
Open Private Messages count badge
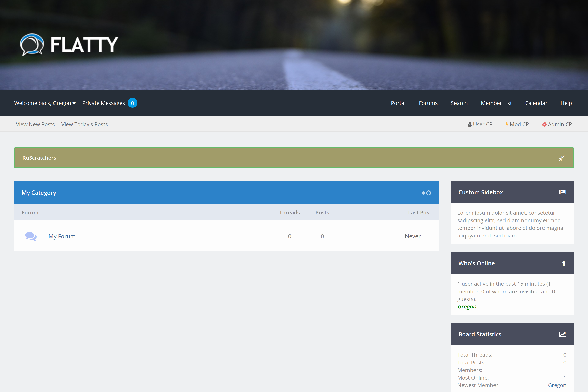(132, 103)
